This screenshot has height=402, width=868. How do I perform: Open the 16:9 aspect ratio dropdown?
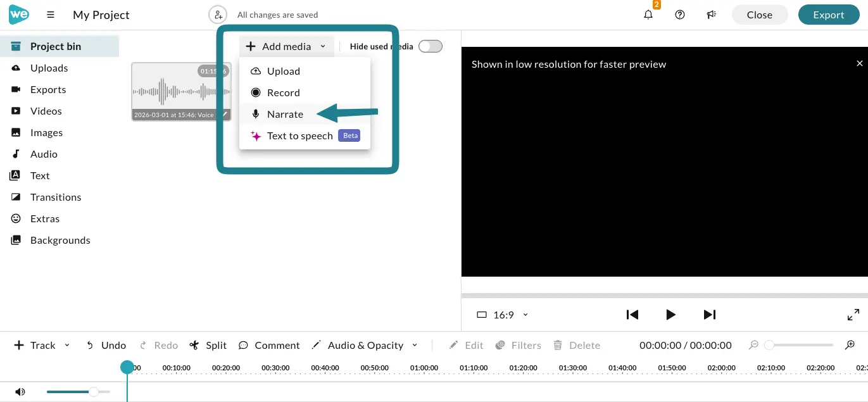(x=503, y=315)
